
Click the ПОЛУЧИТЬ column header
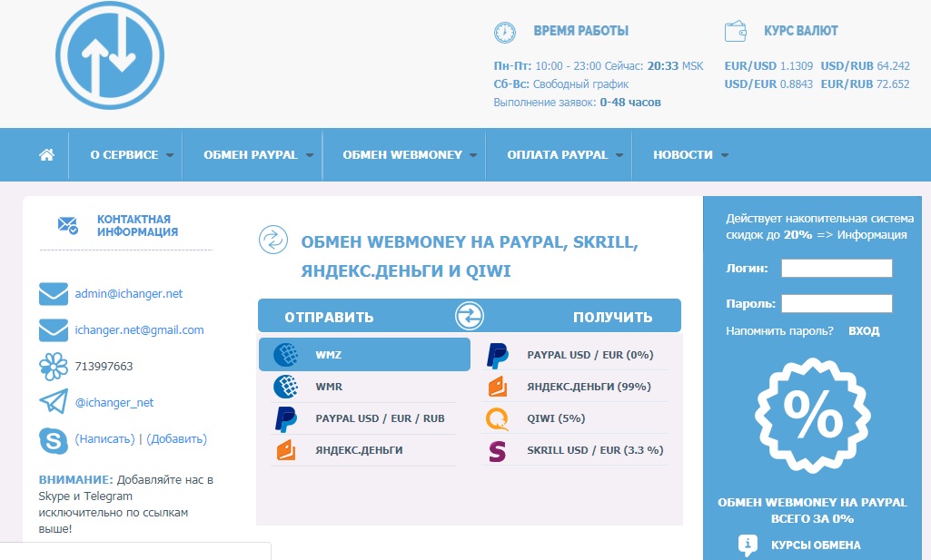[x=613, y=318]
